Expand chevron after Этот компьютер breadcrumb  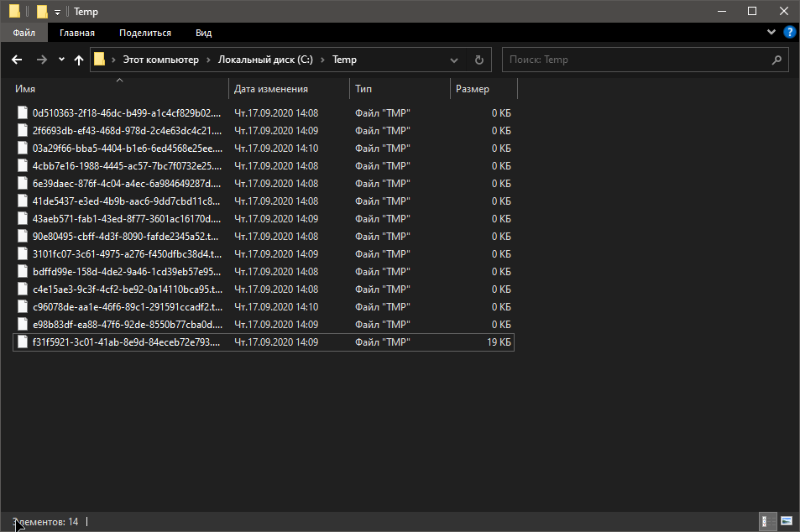tap(209, 60)
